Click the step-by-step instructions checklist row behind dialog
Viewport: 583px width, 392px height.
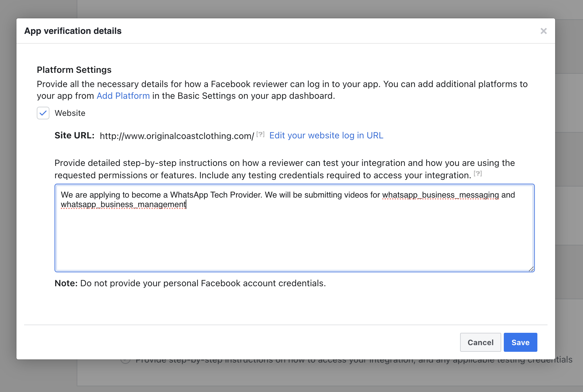pyautogui.click(x=349, y=359)
